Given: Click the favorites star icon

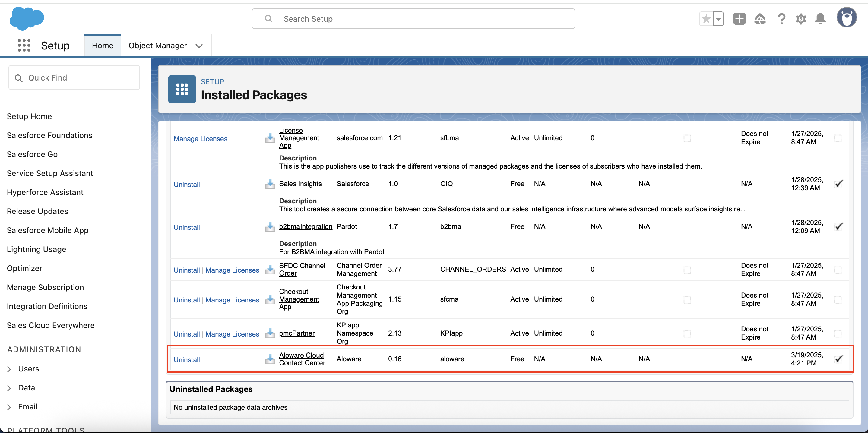Looking at the screenshot, I should 706,19.
